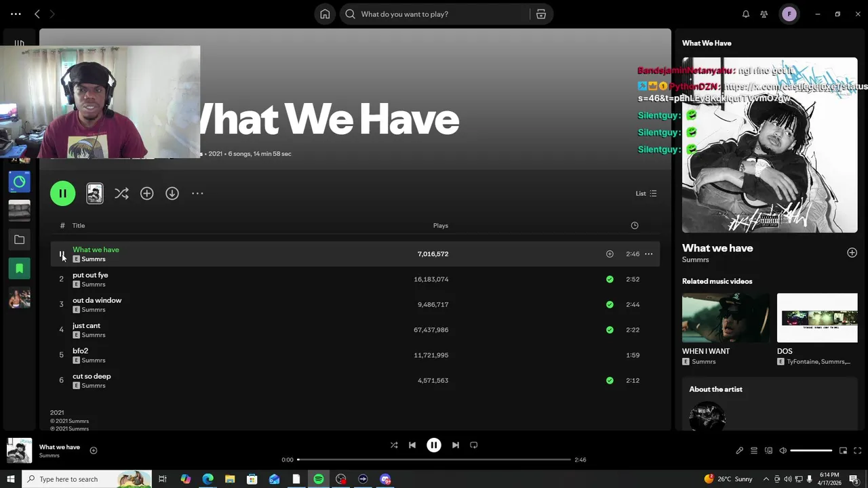Open the 'DOS' music video thumbnail
Image resolution: width=868 pixels, height=488 pixels.
click(x=817, y=318)
